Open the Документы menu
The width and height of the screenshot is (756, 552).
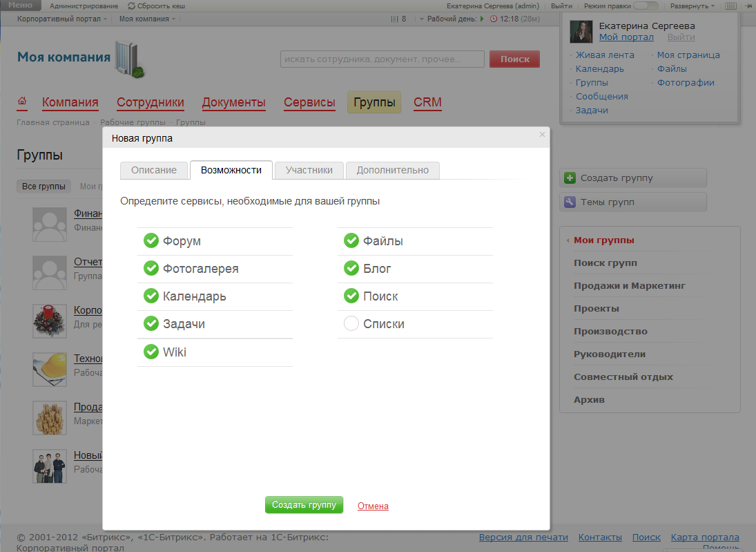234,102
